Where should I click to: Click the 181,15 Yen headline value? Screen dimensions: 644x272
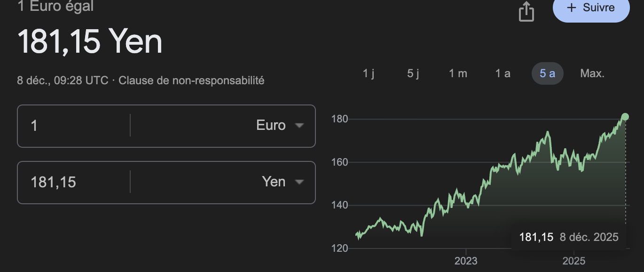[x=90, y=41]
